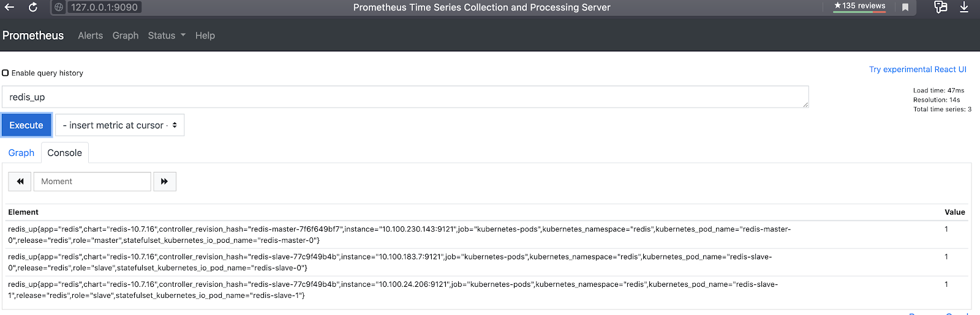Click the Resolution: 14s text

pyautogui.click(x=937, y=100)
